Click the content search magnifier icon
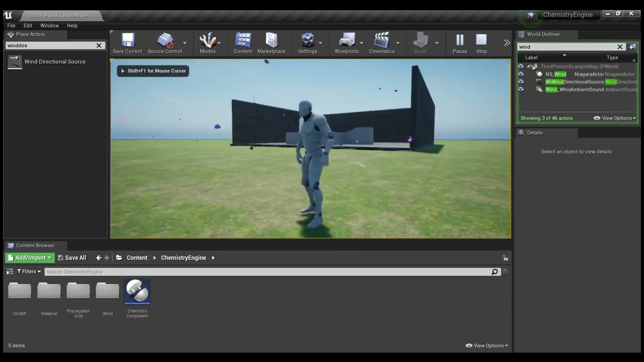644x362 pixels. pyautogui.click(x=495, y=271)
